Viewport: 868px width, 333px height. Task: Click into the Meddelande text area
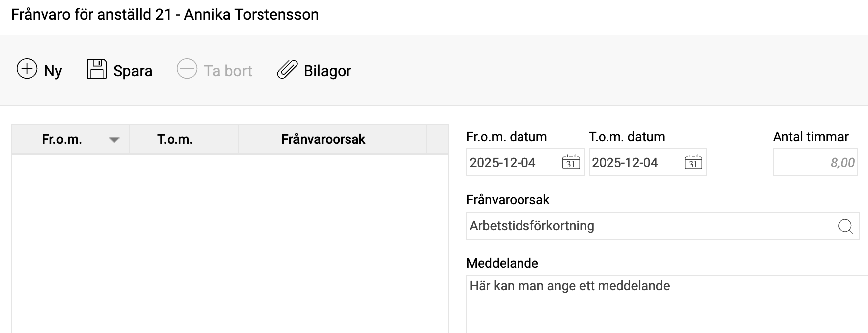666,303
